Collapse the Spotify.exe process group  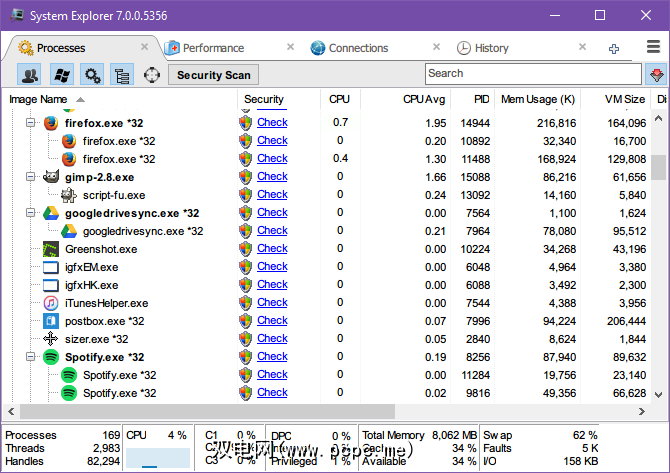point(31,357)
